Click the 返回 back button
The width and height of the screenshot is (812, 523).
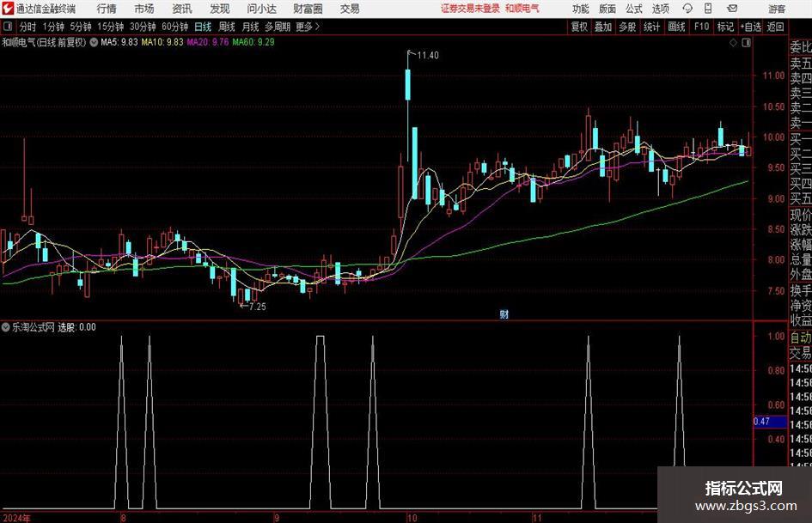[775, 27]
